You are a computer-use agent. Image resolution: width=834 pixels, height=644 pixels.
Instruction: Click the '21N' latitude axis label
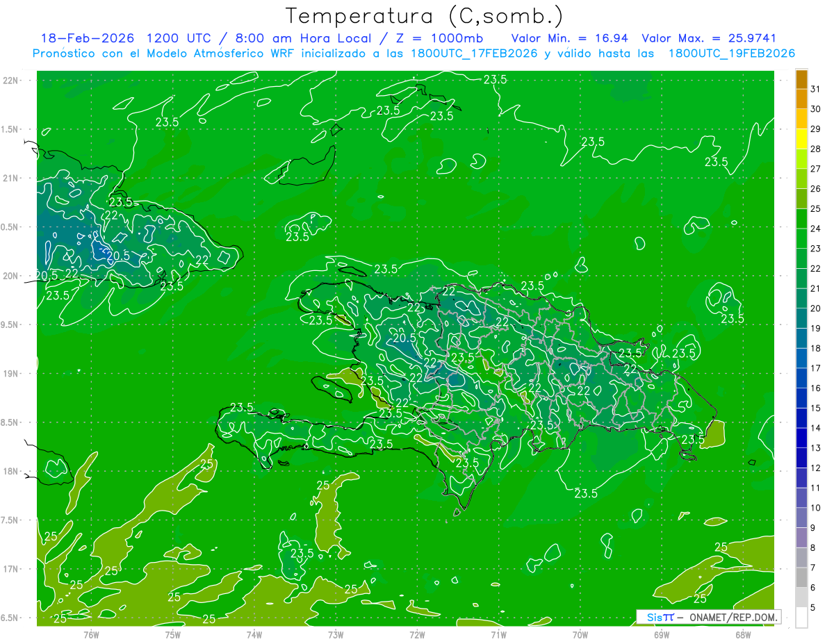(12, 178)
